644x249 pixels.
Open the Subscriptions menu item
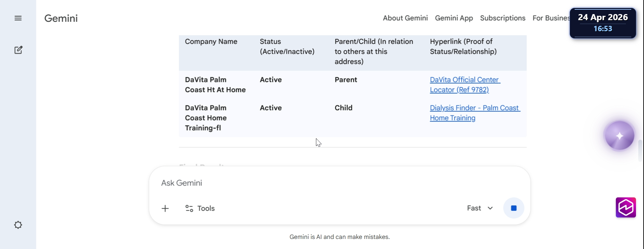click(502, 18)
